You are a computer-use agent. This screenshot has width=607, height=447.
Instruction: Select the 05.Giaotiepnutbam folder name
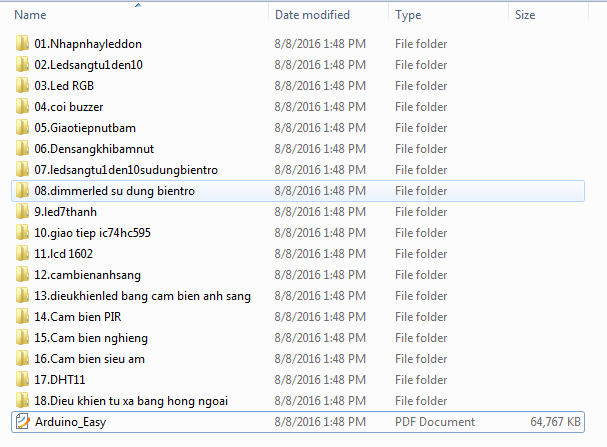[x=85, y=128]
